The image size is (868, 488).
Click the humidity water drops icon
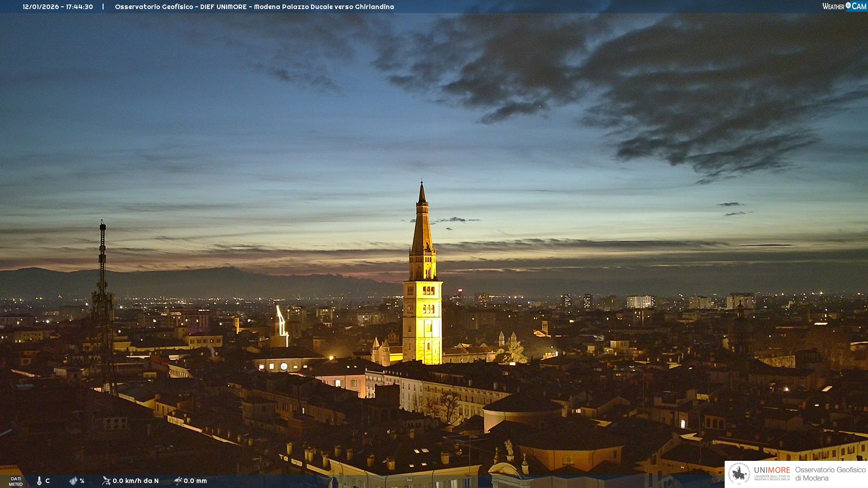point(73,481)
